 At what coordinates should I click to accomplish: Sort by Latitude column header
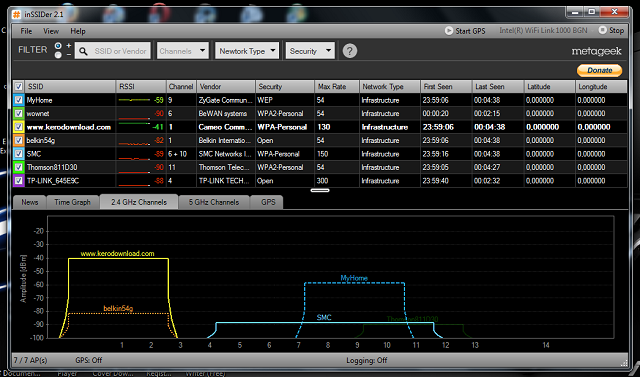(549, 86)
